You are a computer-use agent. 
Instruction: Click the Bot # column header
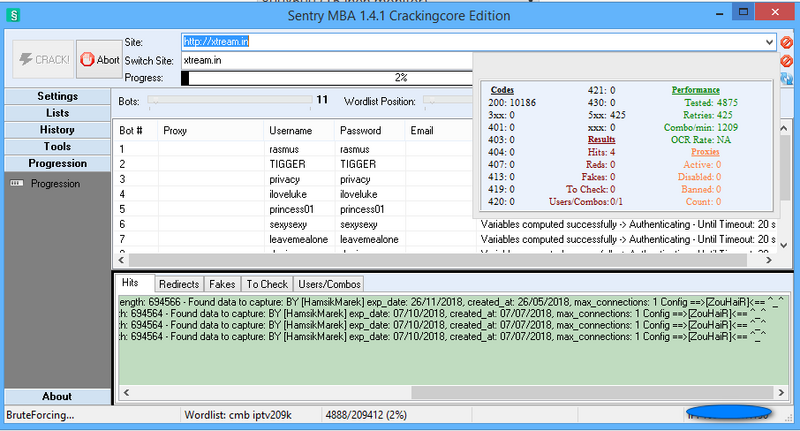(135, 131)
